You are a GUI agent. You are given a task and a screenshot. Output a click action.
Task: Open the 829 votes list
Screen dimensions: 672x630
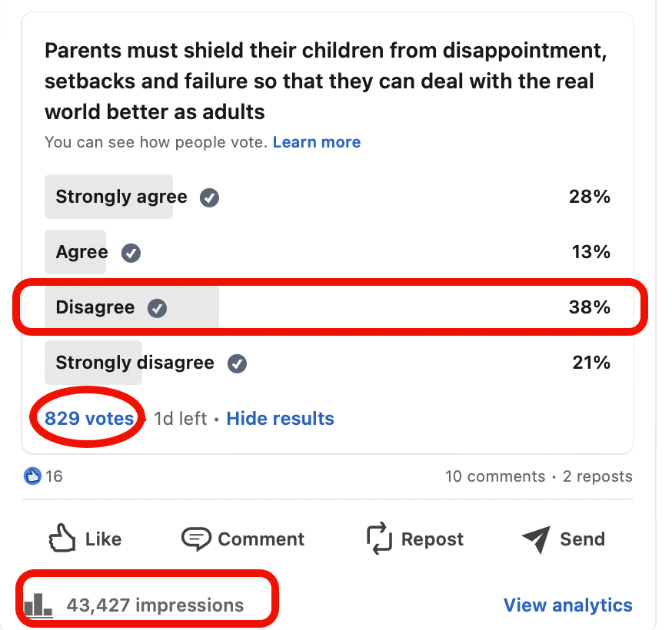pyautogui.click(x=89, y=419)
